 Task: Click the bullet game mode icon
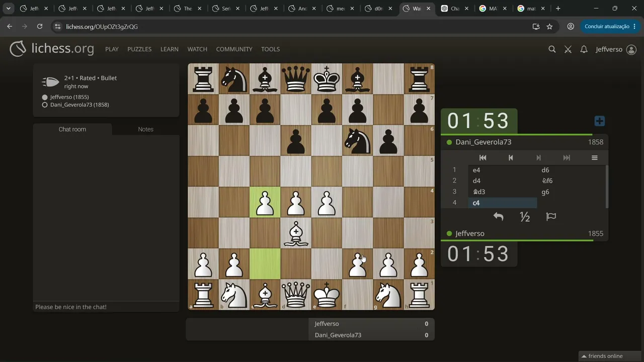pyautogui.click(x=50, y=82)
